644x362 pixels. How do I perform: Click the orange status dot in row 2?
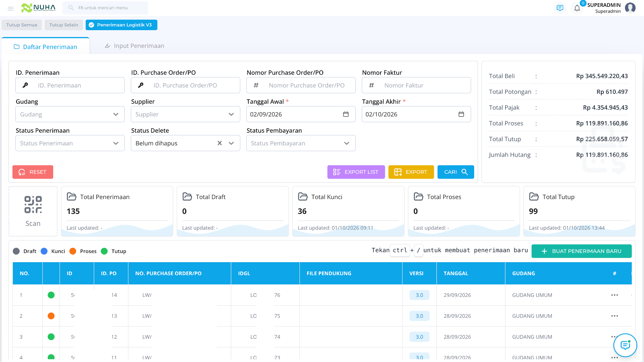pyautogui.click(x=51, y=316)
